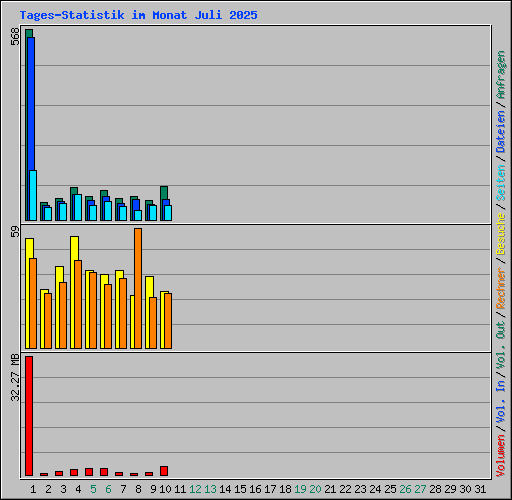Click the day 31 axis label

[480, 489]
